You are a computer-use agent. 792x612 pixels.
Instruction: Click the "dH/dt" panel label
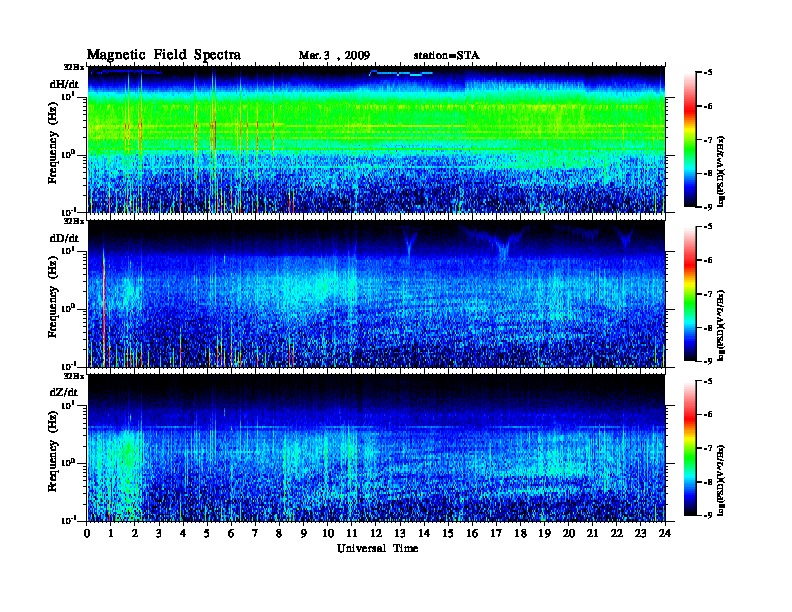(64, 84)
